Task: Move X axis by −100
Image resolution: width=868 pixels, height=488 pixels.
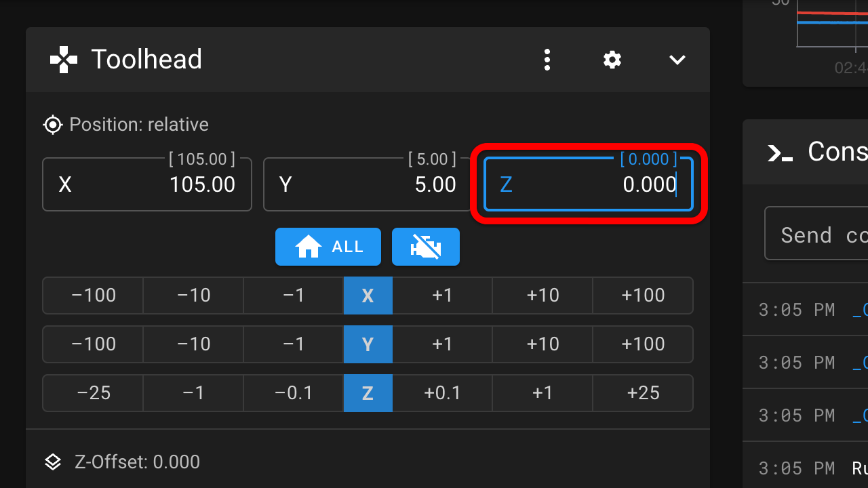Action: coord(94,296)
